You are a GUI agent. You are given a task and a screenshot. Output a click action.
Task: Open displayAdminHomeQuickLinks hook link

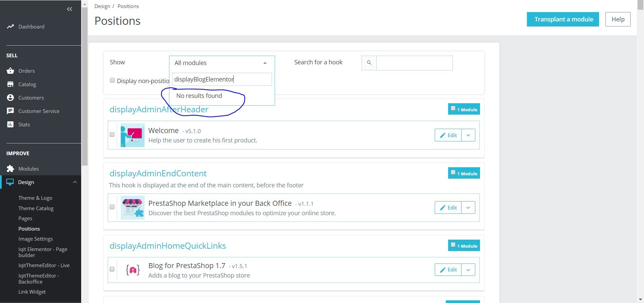[x=168, y=246]
